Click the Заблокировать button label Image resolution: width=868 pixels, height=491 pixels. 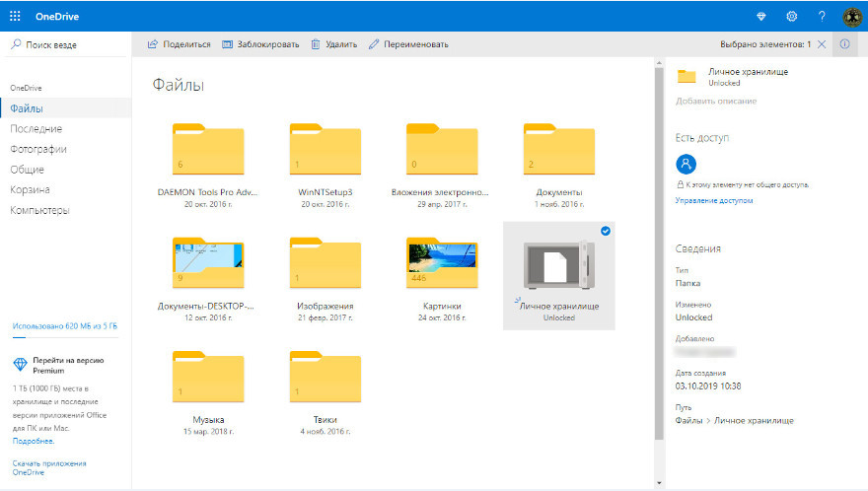pos(268,44)
